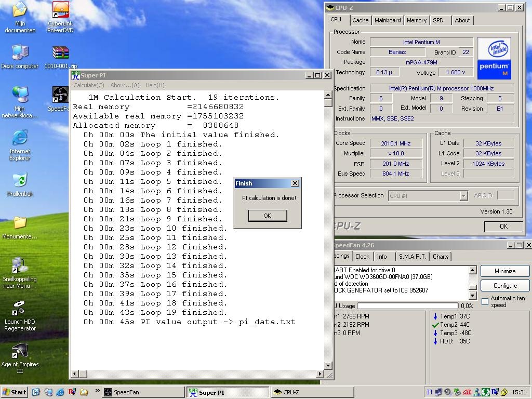Switch to CPU-Z via its taskbar button
Screen dimensions: 532x399
point(312,393)
